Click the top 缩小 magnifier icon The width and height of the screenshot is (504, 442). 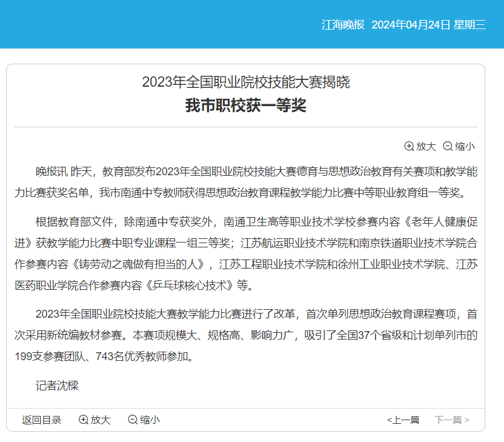coord(448,146)
